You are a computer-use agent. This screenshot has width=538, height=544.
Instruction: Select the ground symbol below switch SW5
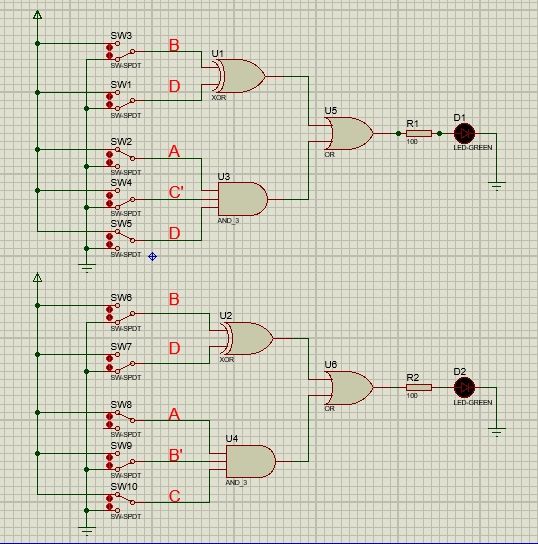coord(87,268)
